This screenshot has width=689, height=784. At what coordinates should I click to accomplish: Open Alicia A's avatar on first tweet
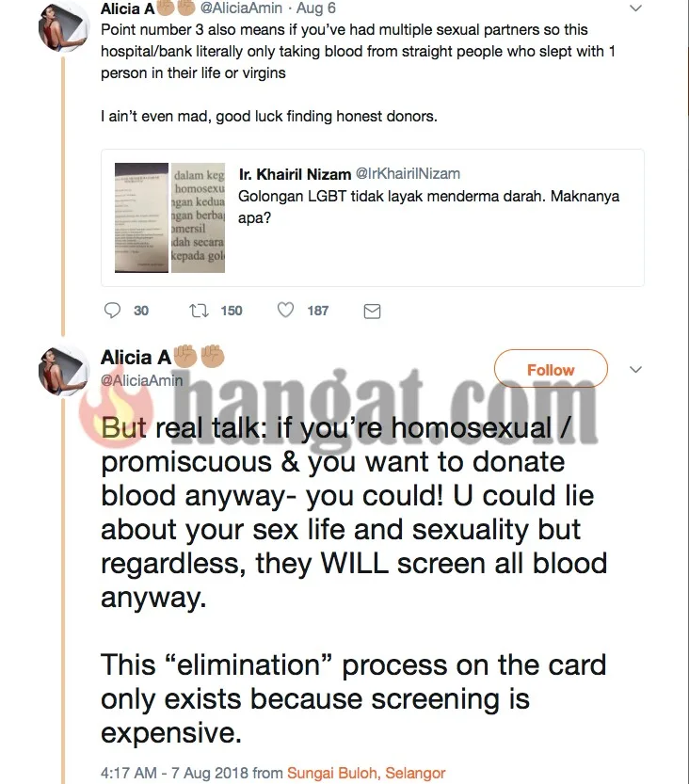click(63, 26)
